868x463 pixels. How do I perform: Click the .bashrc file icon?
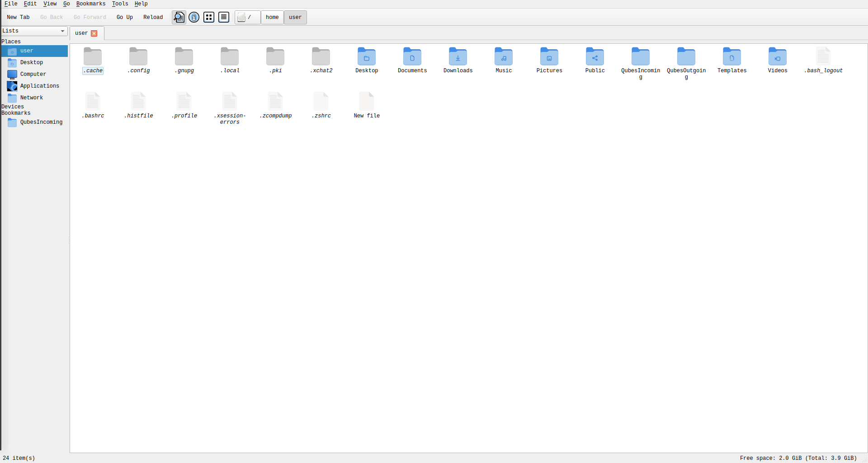[x=93, y=102]
